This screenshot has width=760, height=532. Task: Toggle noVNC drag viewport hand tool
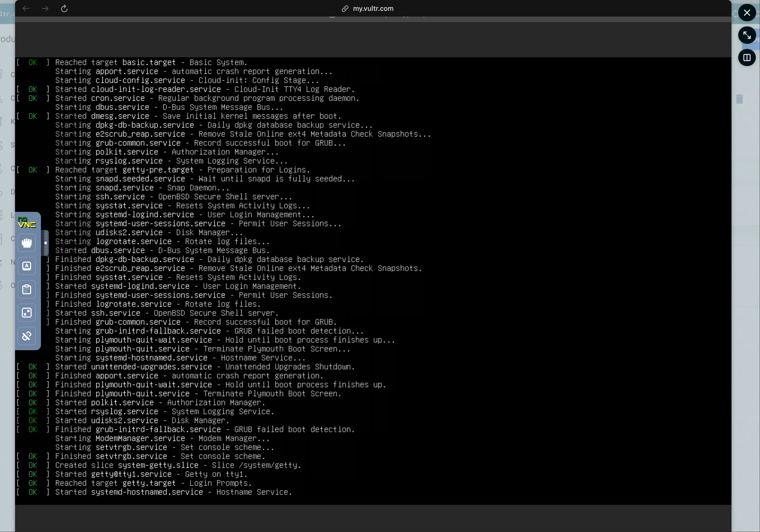point(27,243)
